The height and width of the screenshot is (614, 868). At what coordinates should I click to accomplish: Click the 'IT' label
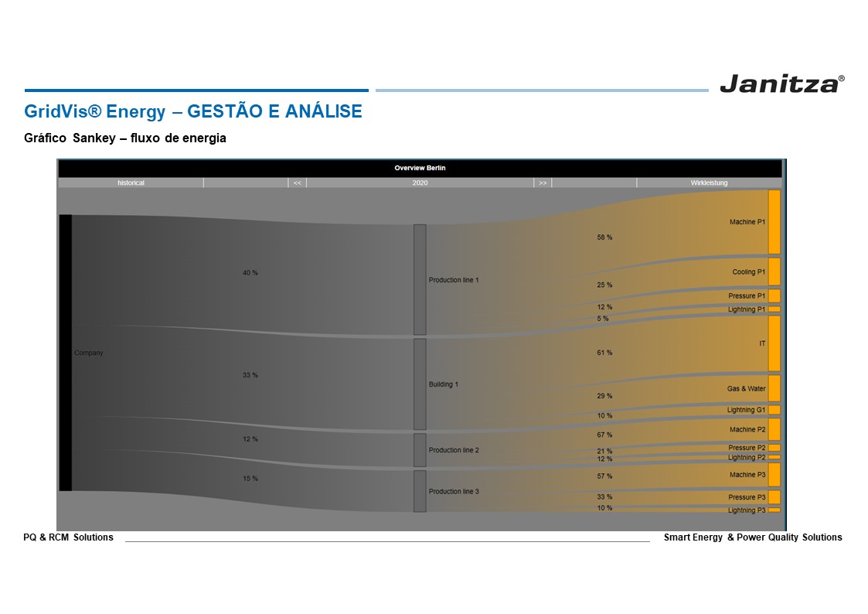[x=762, y=344]
